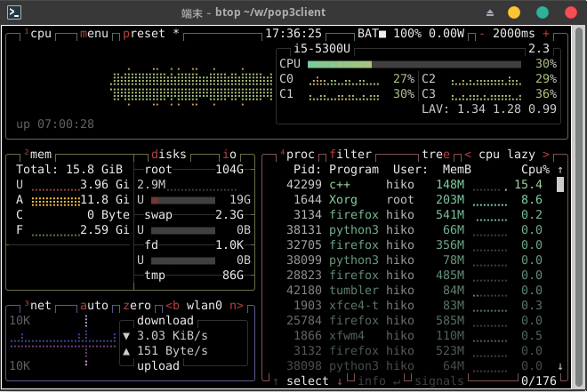Click the up arrow of process scrollbar
Screen dimensions: 587x392
click(560, 170)
